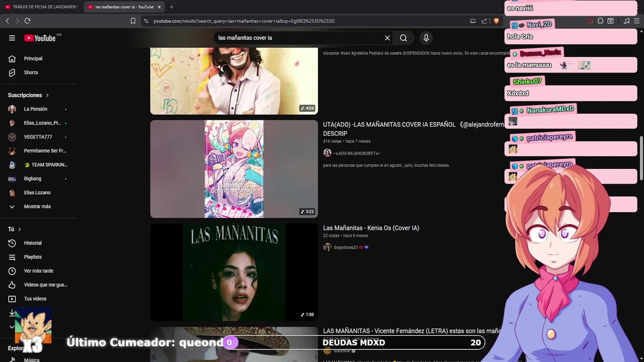Screen dimensions: 644x362
Task: Click the install/cast screen icon in address bar
Action: (473, 21)
